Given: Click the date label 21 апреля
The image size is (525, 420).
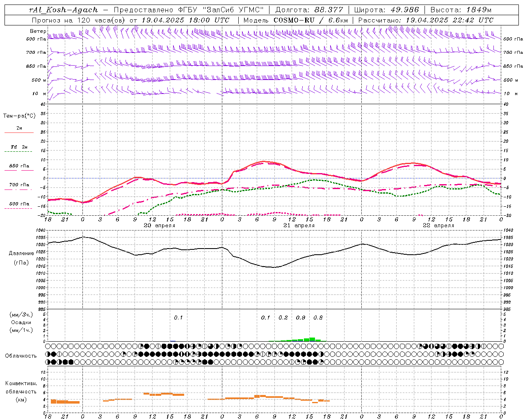Looking at the screenshot, I should click(x=299, y=226).
